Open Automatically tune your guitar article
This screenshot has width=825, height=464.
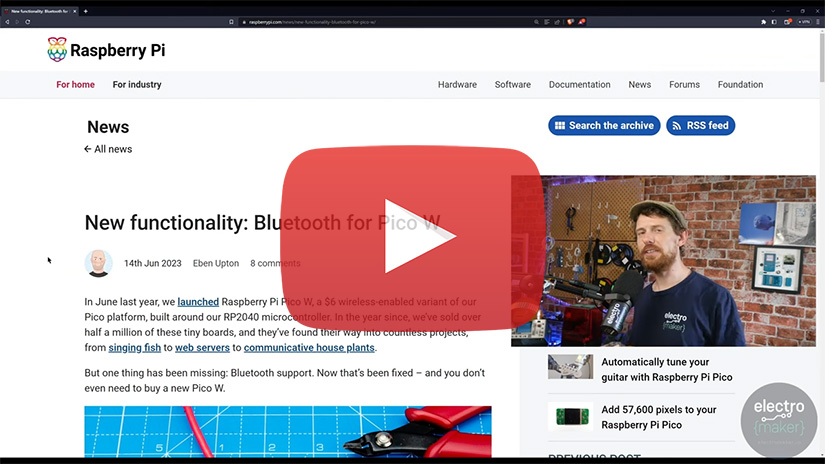click(667, 369)
